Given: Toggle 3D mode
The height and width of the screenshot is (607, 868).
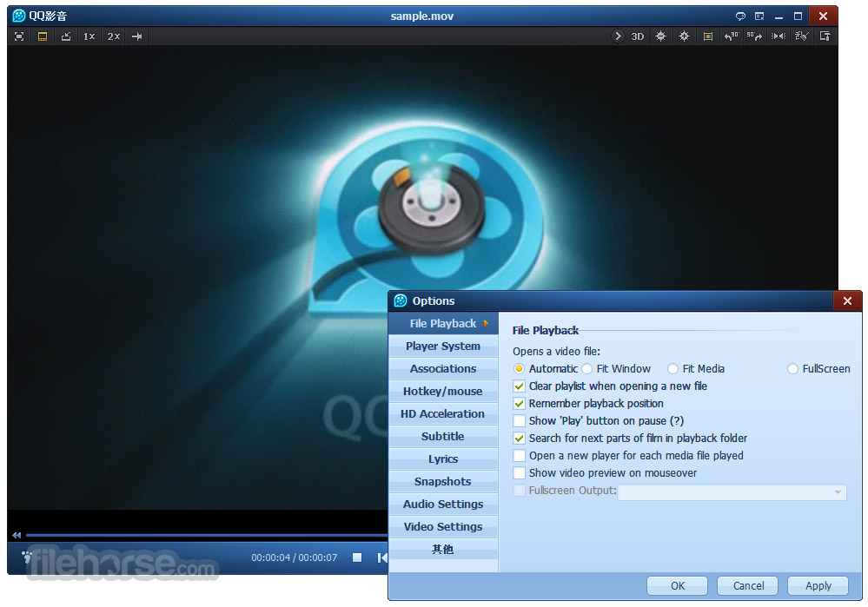Looking at the screenshot, I should (x=638, y=36).
